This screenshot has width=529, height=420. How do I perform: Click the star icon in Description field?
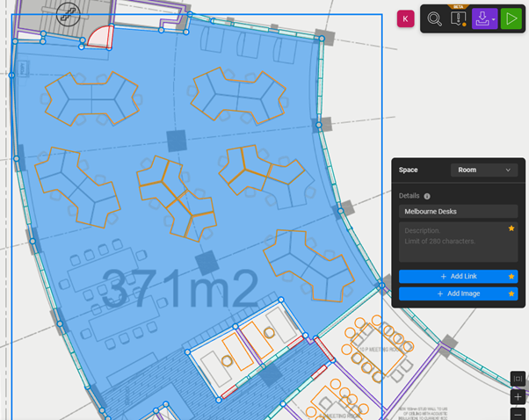(x=511, y=228)
